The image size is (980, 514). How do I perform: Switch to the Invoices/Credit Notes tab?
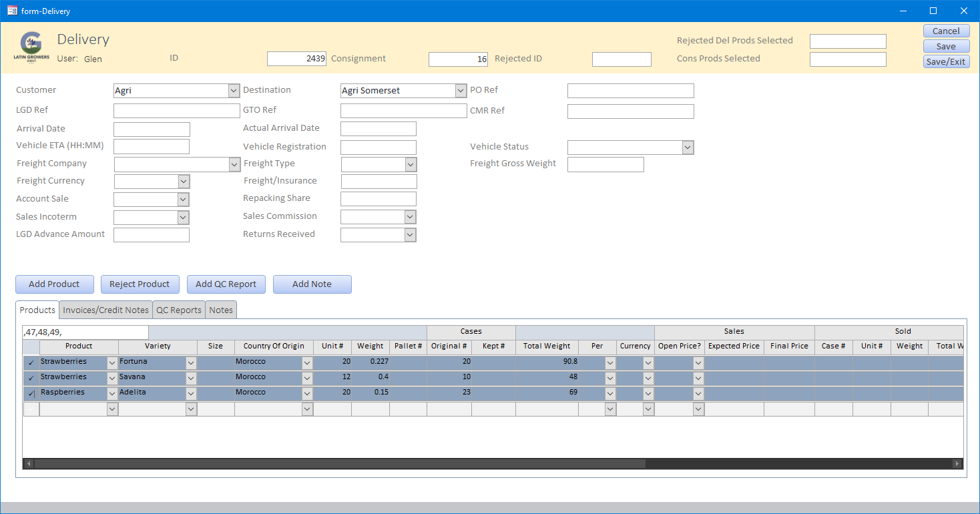pos(105,310)
